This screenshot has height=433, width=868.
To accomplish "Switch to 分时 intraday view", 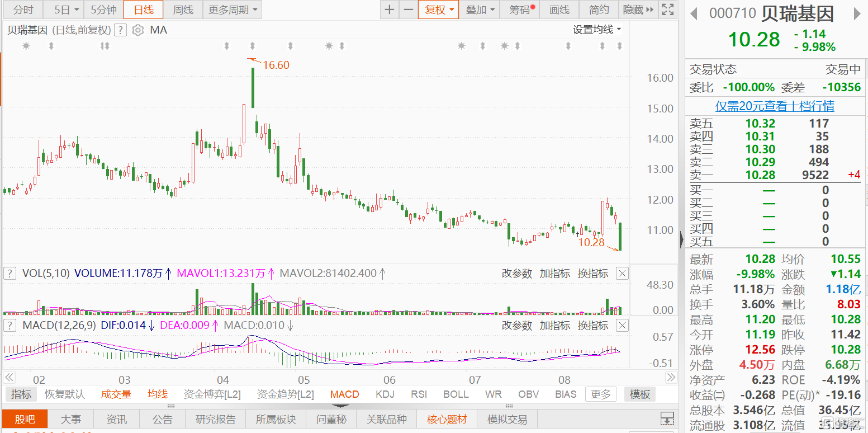I will coord(23,10).
